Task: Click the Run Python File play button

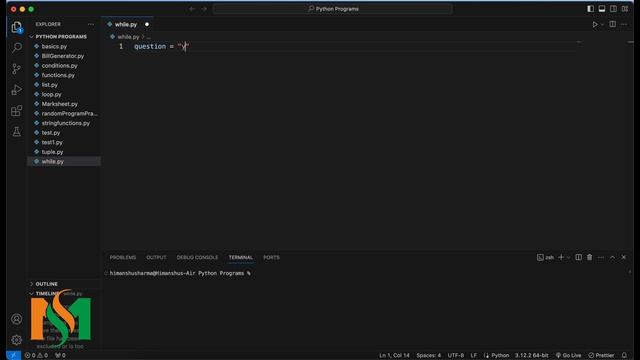Action: [595, 24]
